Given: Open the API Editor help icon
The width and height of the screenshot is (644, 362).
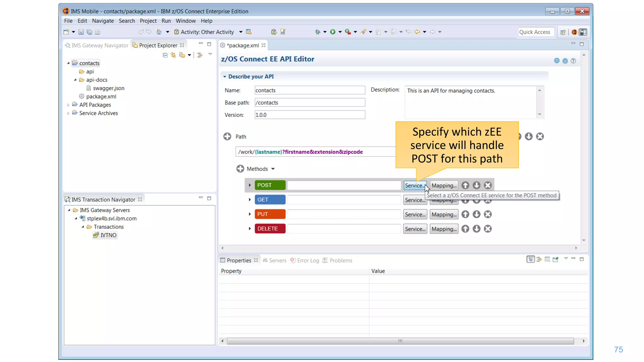Looking at the screenshot, I should tap(573, 61).
